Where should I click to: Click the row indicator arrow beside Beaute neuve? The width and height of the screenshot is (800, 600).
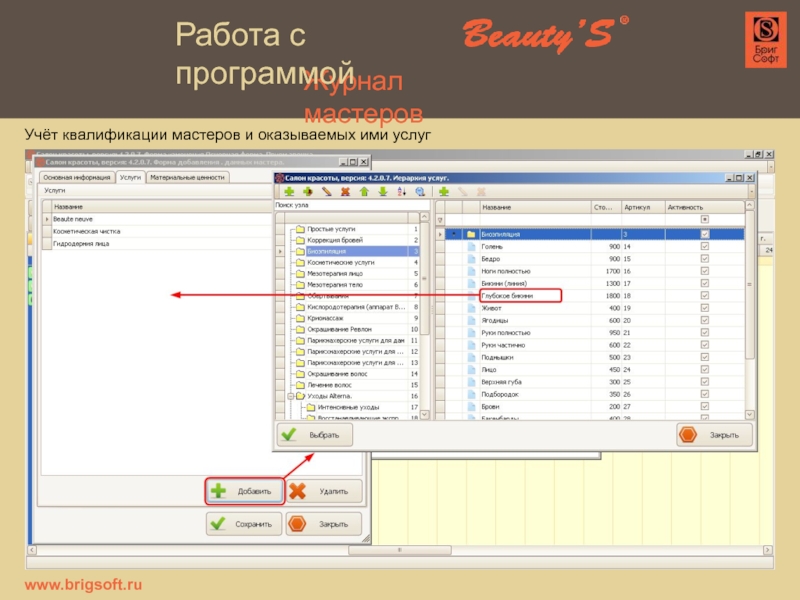tap(47, 219)
